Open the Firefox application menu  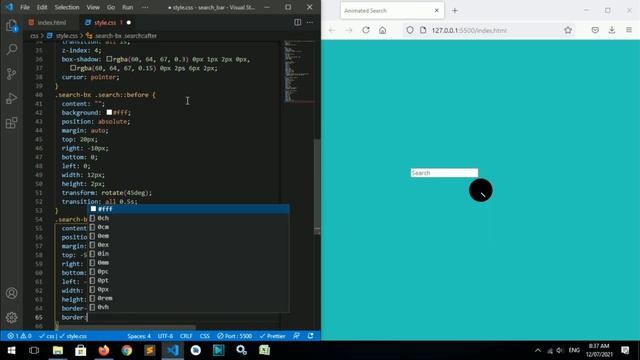tap(629, 30)
